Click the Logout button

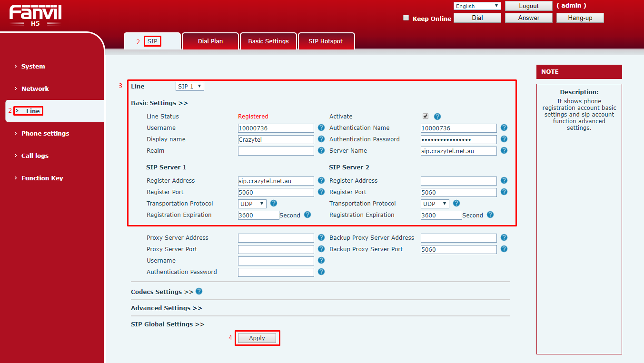tap(528, 6)
